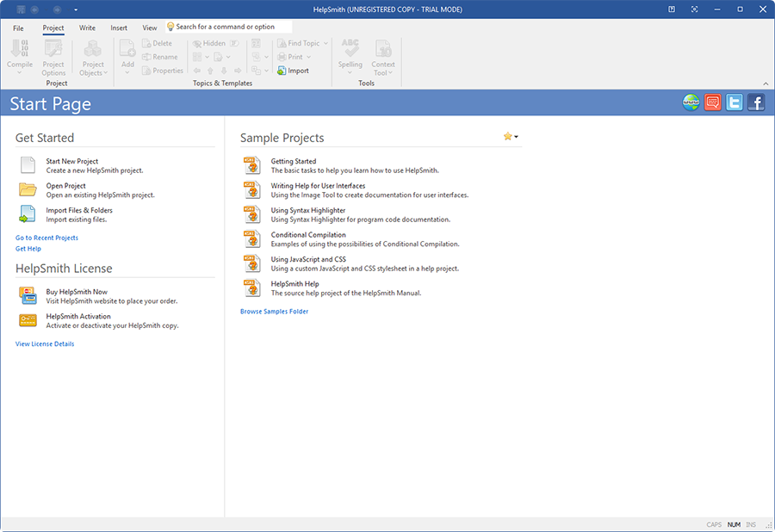This screenshot has height=532, width=775.
Task: Open the Twitter icon on Start Page
Action: tap(735, 102)
